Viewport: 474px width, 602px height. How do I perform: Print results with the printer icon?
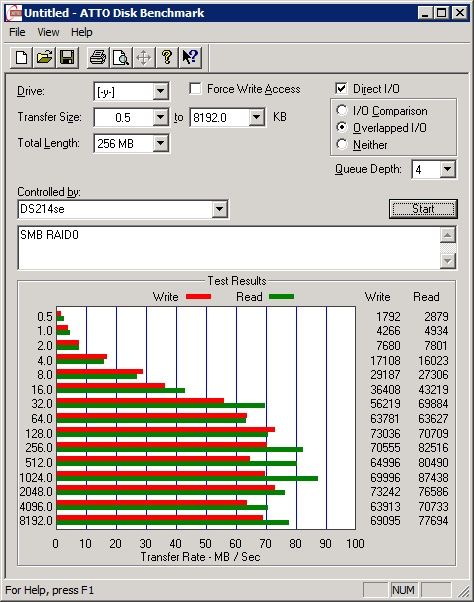click(x=98, y=58)
